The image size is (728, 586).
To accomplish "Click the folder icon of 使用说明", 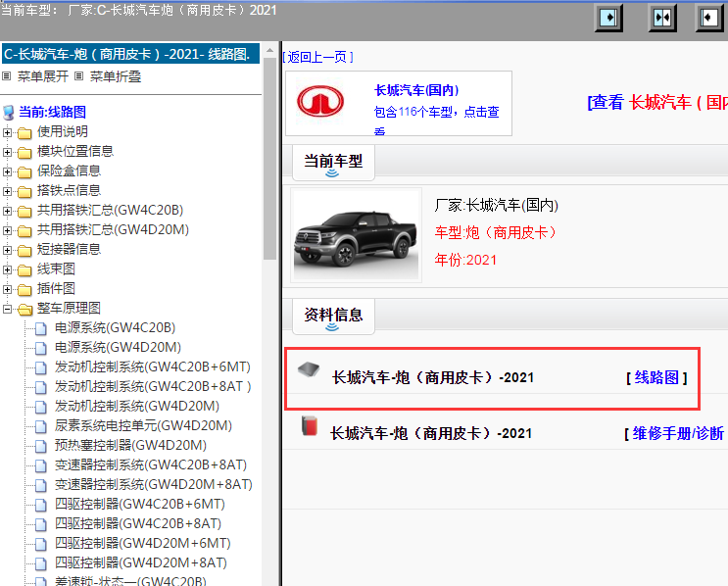I will click(24, 133).
